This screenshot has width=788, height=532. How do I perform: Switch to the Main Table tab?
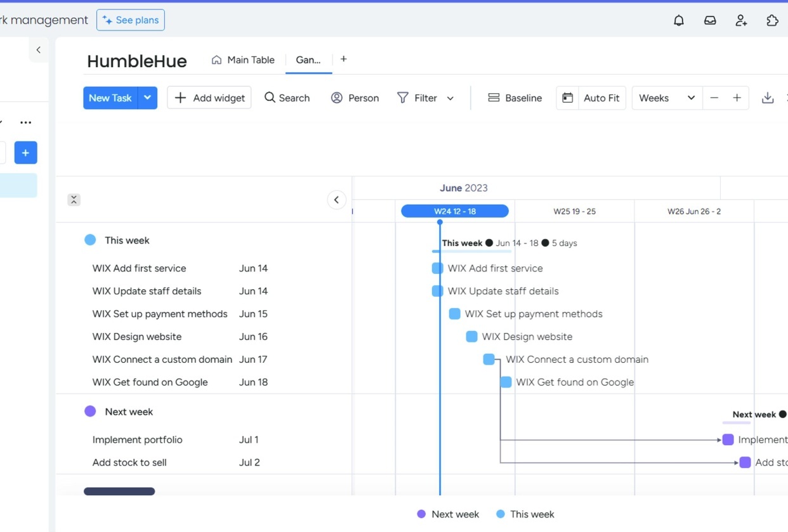[x=243, y=60]
